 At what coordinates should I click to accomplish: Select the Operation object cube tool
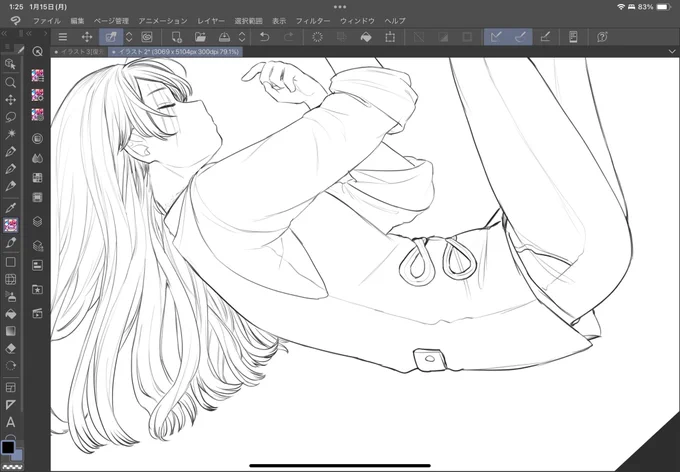point(10,64)
